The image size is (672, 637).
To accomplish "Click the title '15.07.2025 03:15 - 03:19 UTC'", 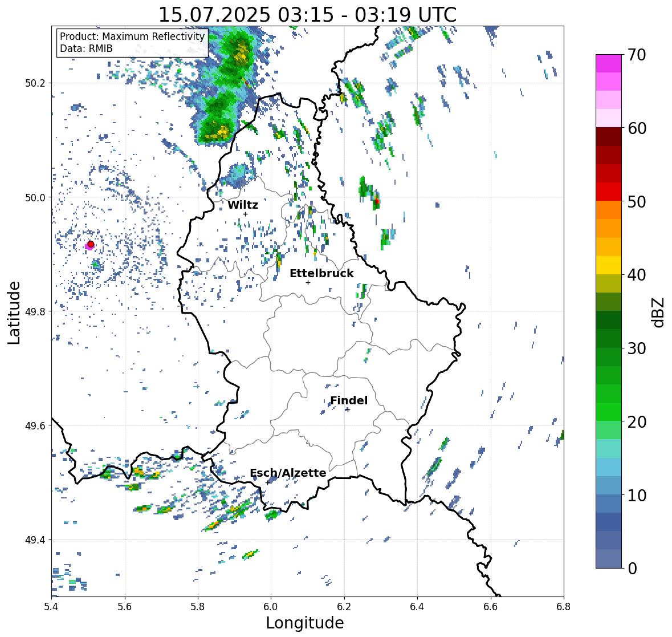I will click(307, 15).
